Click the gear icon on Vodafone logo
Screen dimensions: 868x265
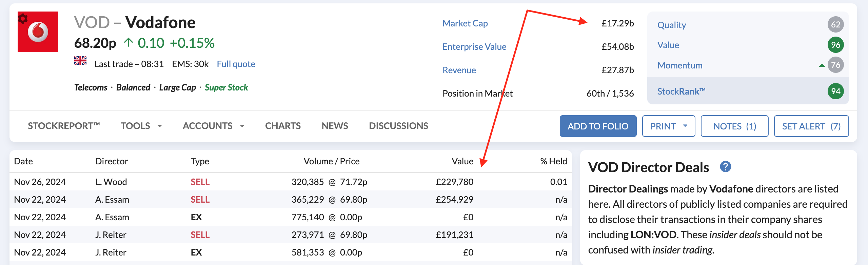[x=23, y=18]
